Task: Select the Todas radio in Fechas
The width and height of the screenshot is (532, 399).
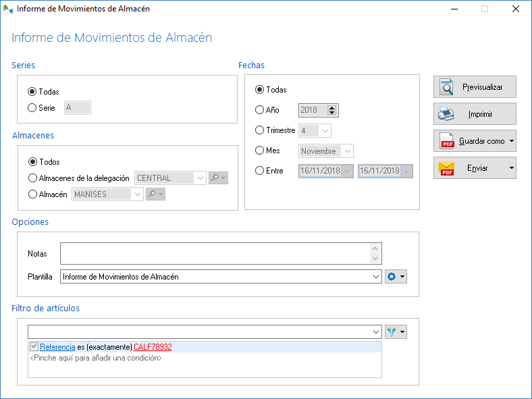Action: pyautogui.click(x=259, y=90)
